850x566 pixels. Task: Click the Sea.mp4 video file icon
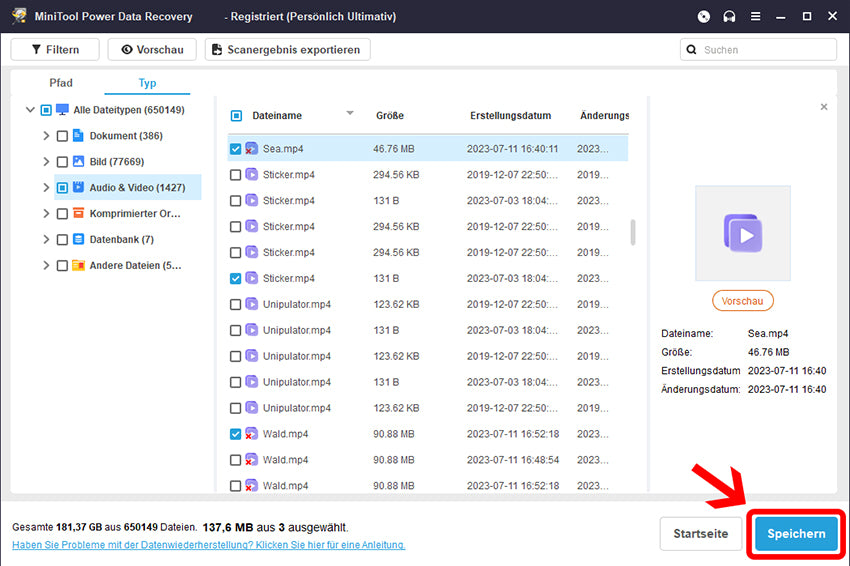(252, 149)
